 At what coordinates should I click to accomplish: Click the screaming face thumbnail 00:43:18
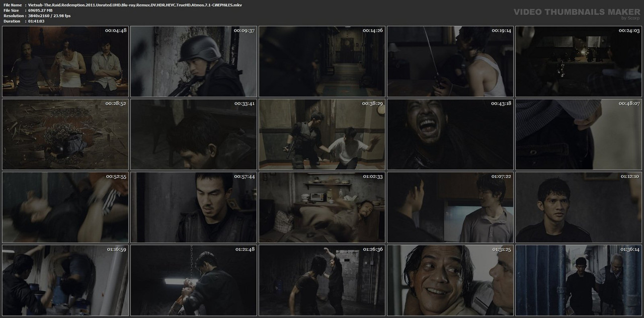pyautogui.click(x=450, y=134)
